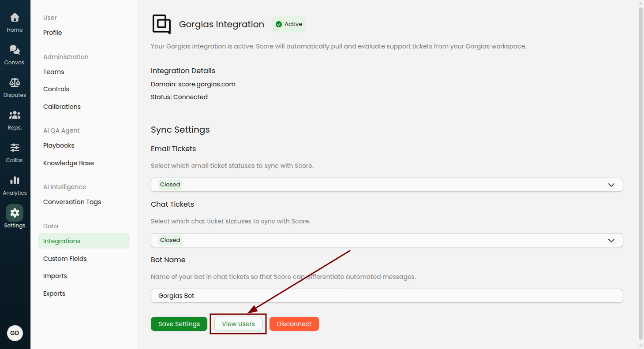Hit the red Disconnect button
644x349 pixels.
[294, 324]
